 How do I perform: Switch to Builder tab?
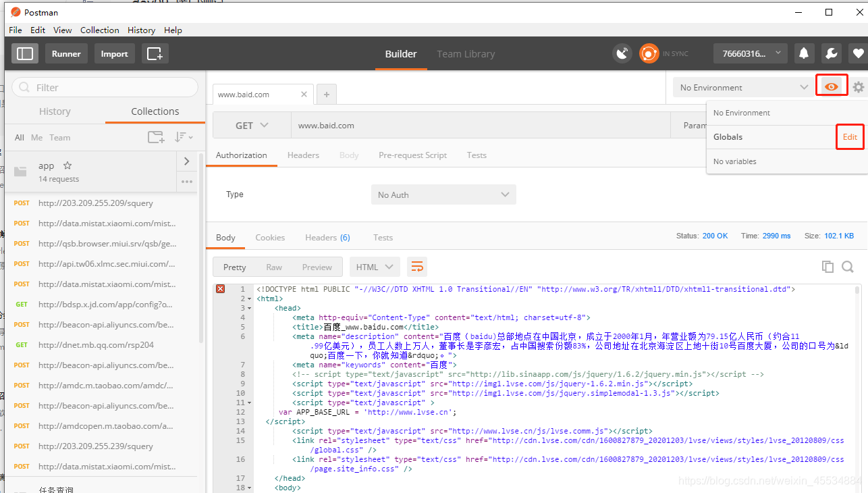click(x=401, y=54)
